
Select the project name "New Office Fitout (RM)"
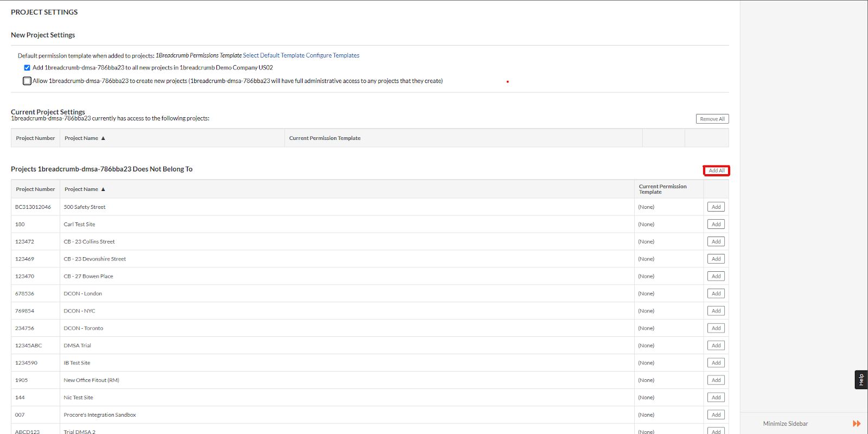pos(91,381)
